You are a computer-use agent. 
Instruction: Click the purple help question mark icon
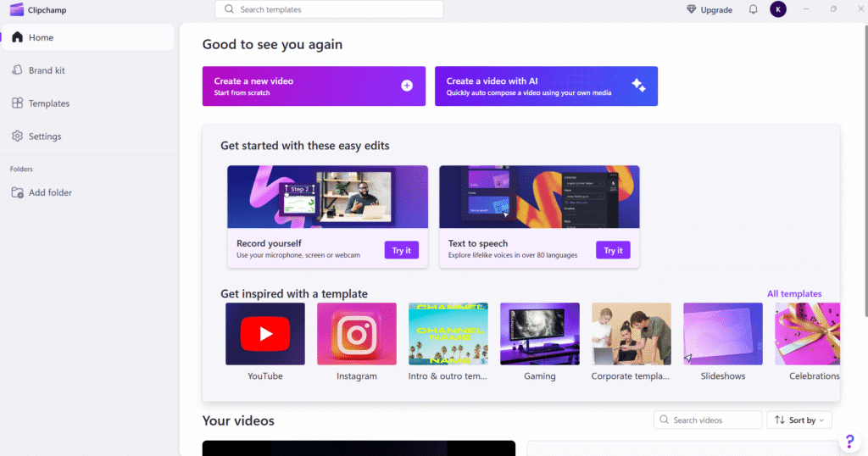(x=849, y=442)
